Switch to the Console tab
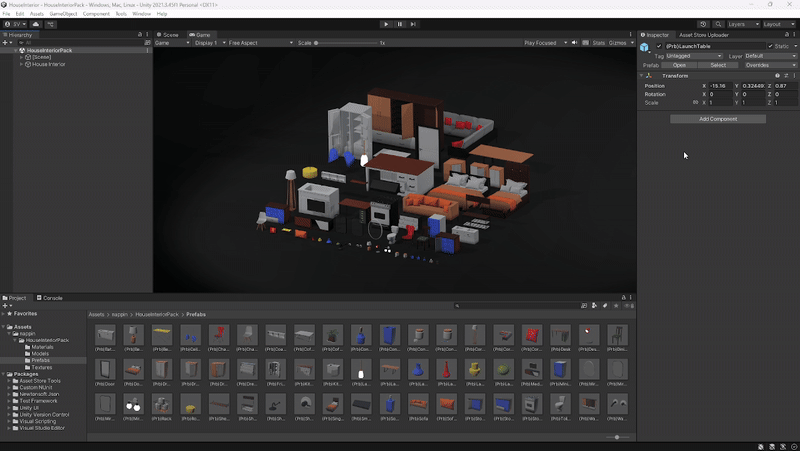The height and width of the screenshot is (451, 800). click(49, 298)
